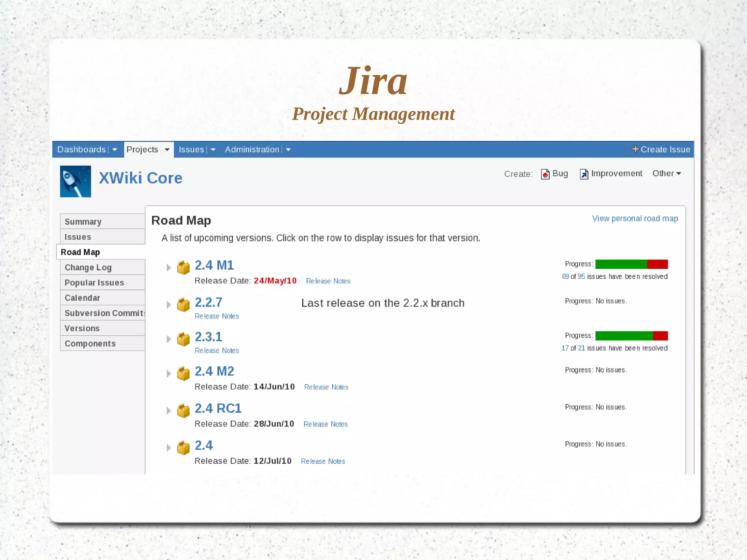Click the package icon for version 2.4 RC1
The image size is (747, 560).
[183, 410]
